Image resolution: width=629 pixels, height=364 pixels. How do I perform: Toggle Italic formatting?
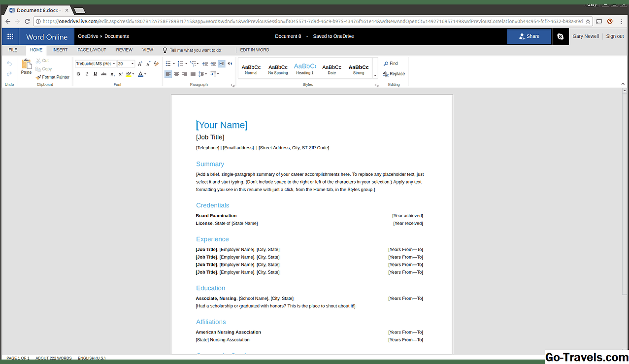coord(87,74)
